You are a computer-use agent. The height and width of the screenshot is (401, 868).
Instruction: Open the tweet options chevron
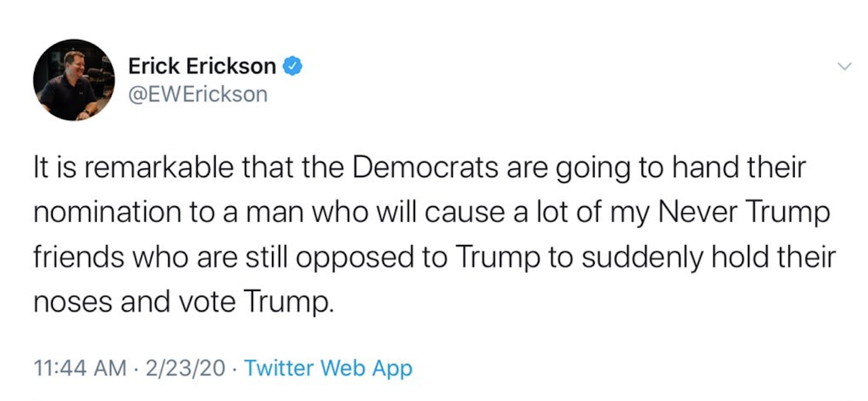(x=844, y=66)
